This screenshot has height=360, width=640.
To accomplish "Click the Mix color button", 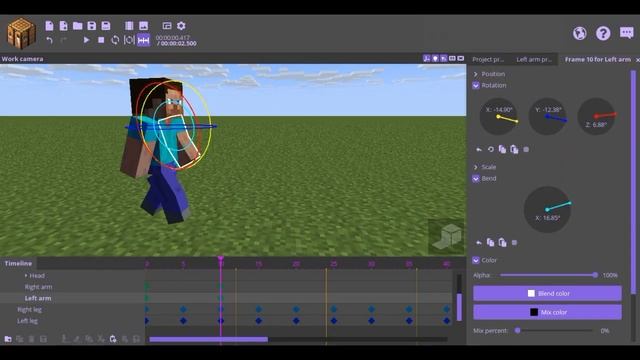I will [x=547, y=312].
